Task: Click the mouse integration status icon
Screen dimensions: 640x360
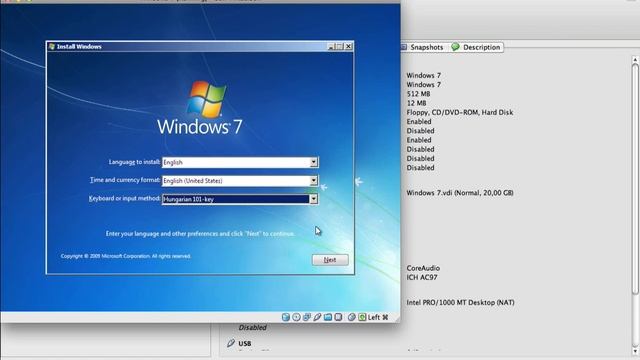Action: pos(351,317)
